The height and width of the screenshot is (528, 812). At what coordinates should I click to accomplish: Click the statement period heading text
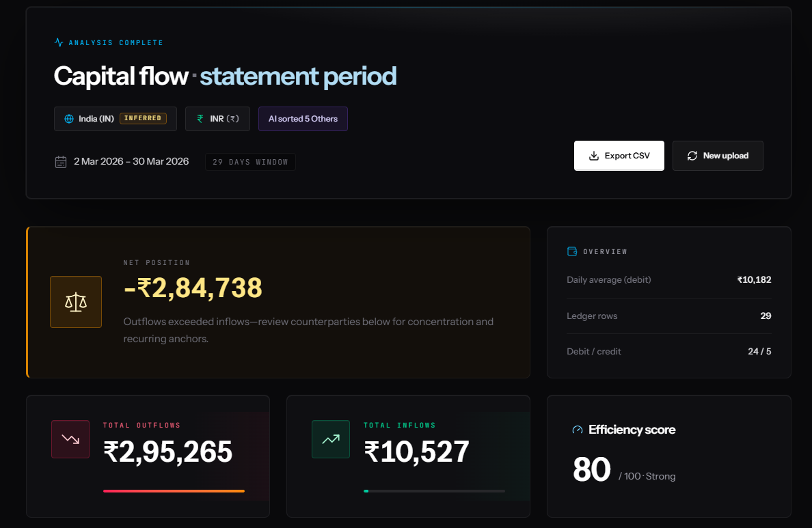pyautogui.click(x=298, y=77)
